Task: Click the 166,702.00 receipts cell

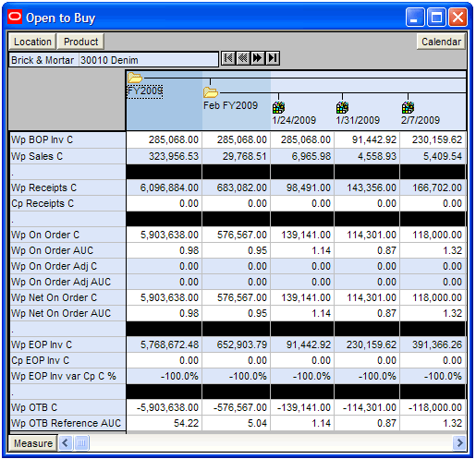Action: click(433, 187)
